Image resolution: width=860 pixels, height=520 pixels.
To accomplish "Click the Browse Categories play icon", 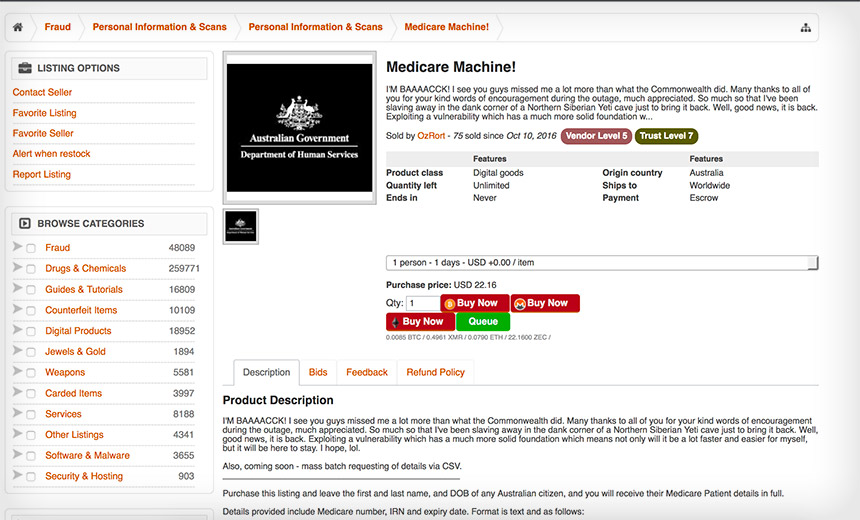I will (25, 223).
